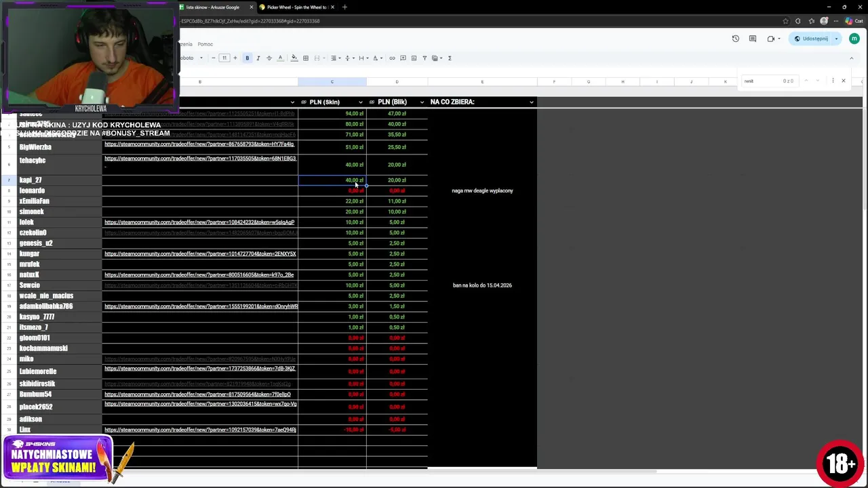This screenshot has height=488, width=868.
Task: Open the browser favorites list icon
Action: pos(810,21)
